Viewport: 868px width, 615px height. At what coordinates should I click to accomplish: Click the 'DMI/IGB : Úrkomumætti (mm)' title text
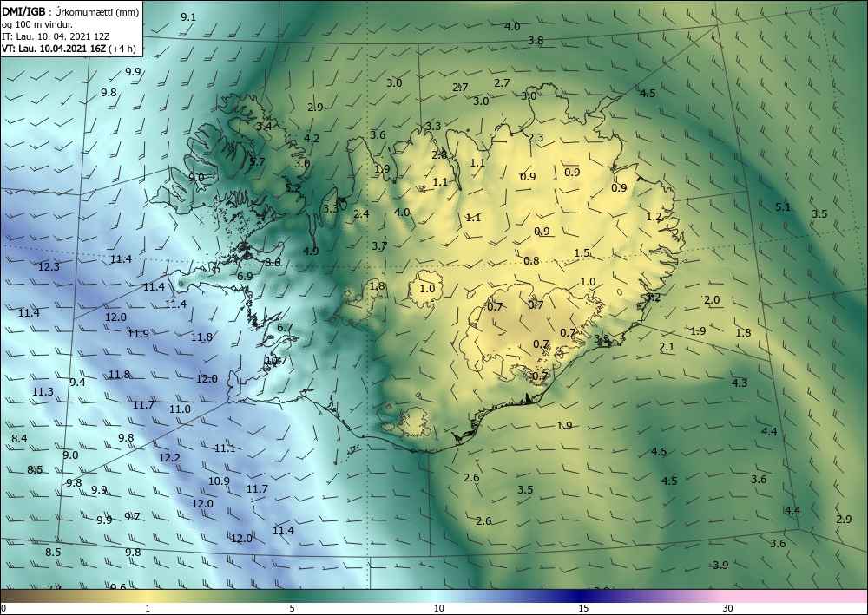(70, 12)
